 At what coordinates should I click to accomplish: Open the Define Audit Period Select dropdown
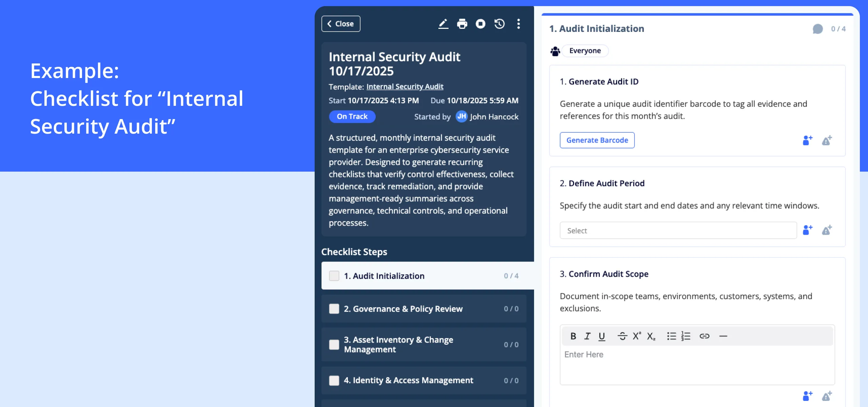(x=678, y=230)
